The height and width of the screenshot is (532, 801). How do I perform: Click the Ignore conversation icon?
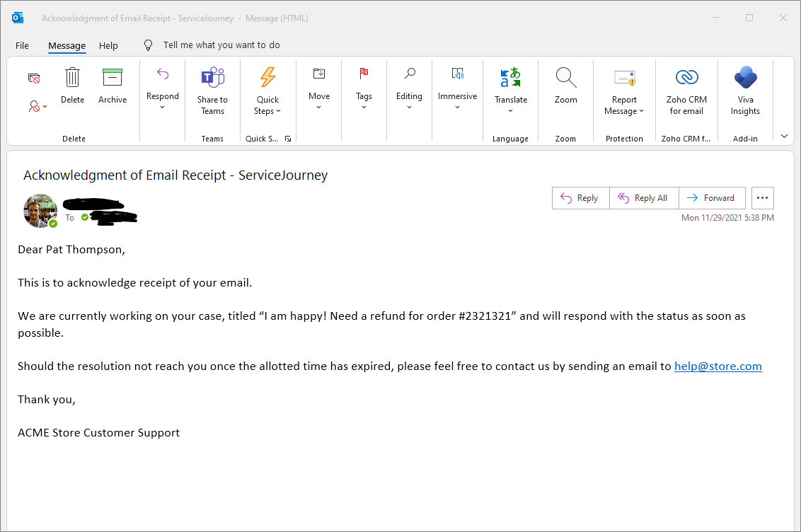coord(34,78)
